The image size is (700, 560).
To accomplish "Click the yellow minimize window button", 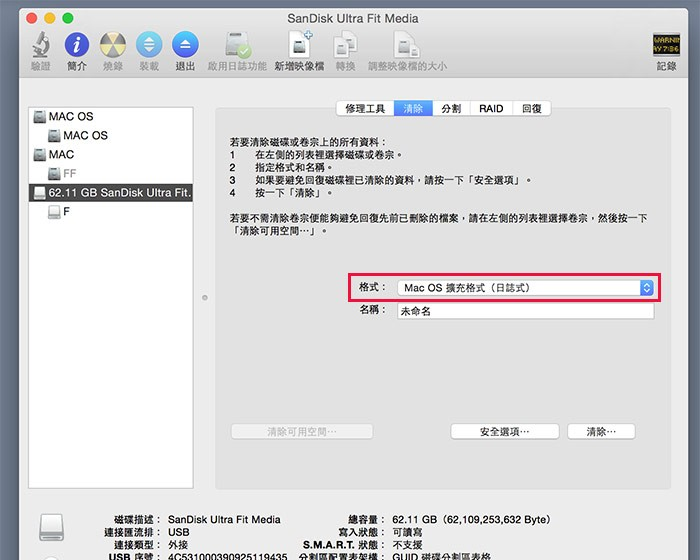I will 50,18.
